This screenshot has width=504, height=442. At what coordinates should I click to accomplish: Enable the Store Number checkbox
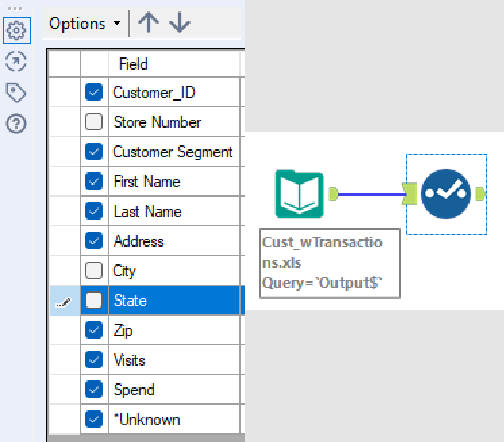coord(94,122)
